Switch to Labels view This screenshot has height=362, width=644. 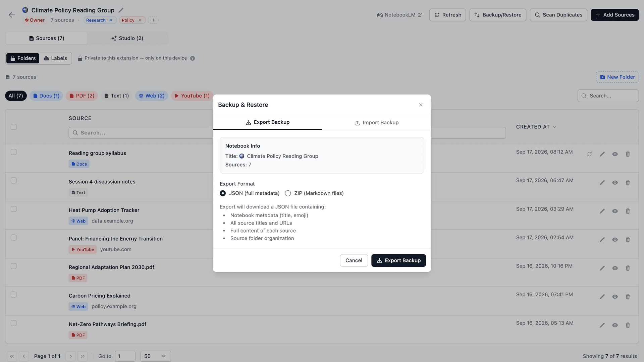tap(55, 58)
